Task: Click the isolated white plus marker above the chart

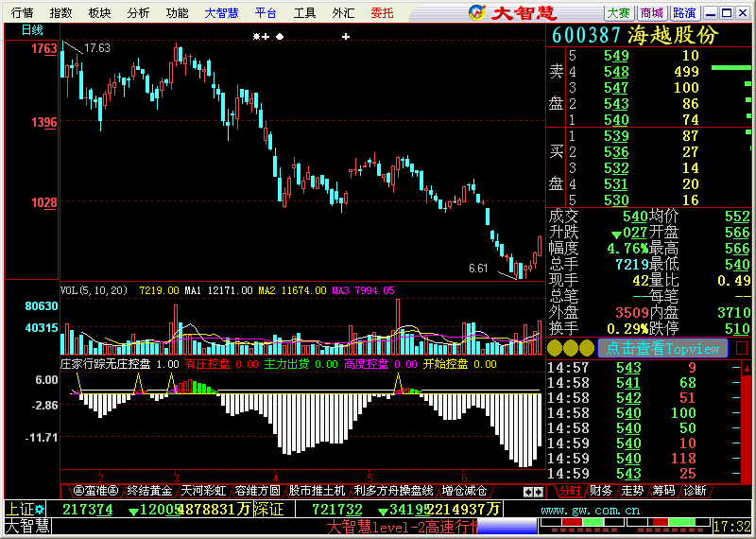Action: click(345, 36)
